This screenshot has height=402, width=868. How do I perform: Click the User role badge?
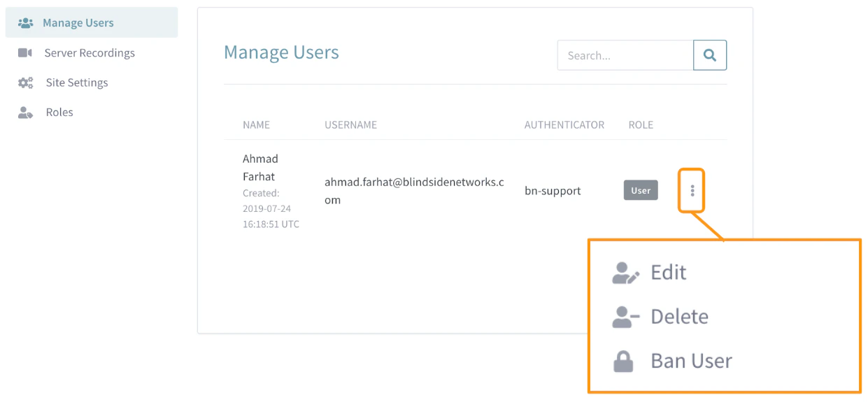(x=641, y=190)
